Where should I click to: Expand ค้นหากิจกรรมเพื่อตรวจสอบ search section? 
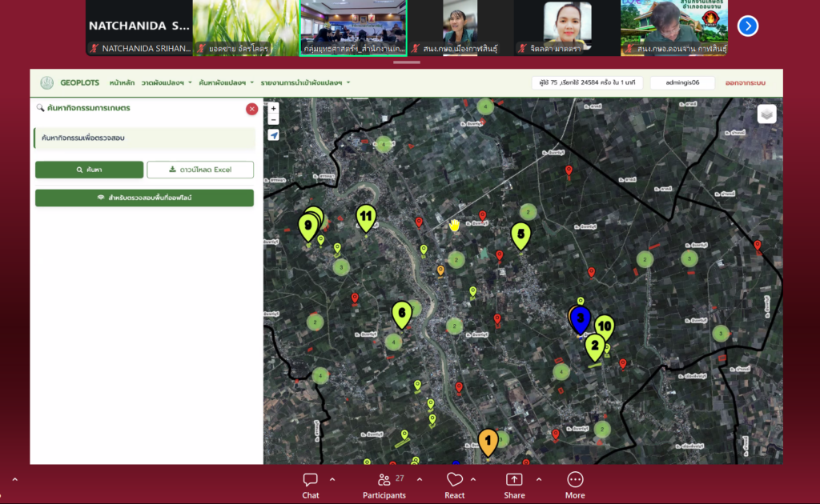pos(144,138)
